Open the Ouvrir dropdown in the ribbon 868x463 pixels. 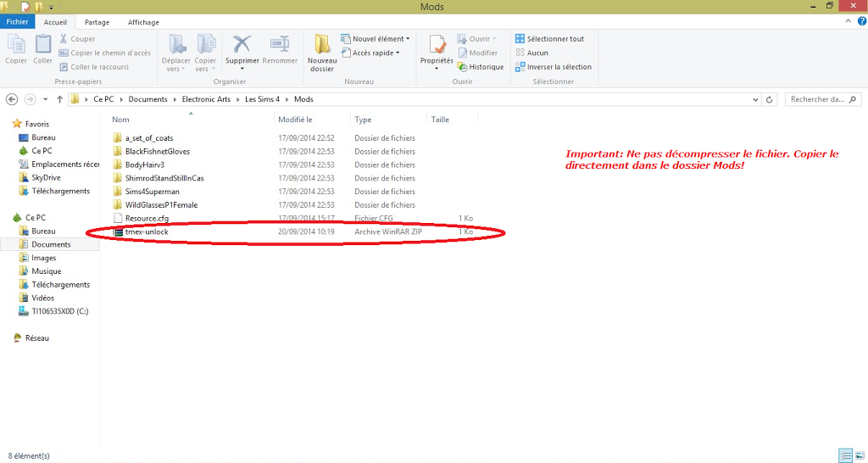pos(476,39)
